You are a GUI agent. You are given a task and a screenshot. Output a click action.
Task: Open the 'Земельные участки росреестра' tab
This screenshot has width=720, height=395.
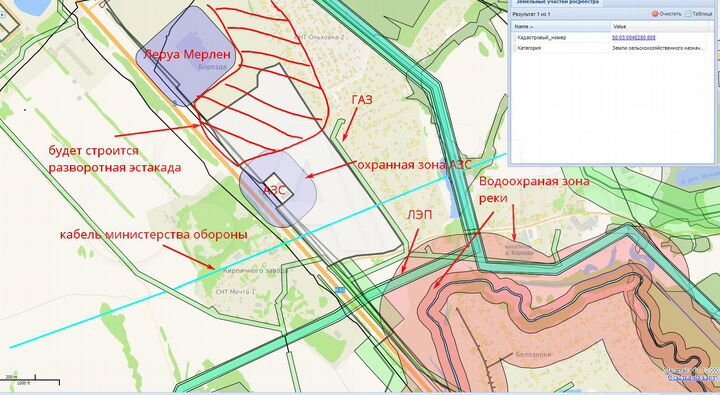pos(557,2)
